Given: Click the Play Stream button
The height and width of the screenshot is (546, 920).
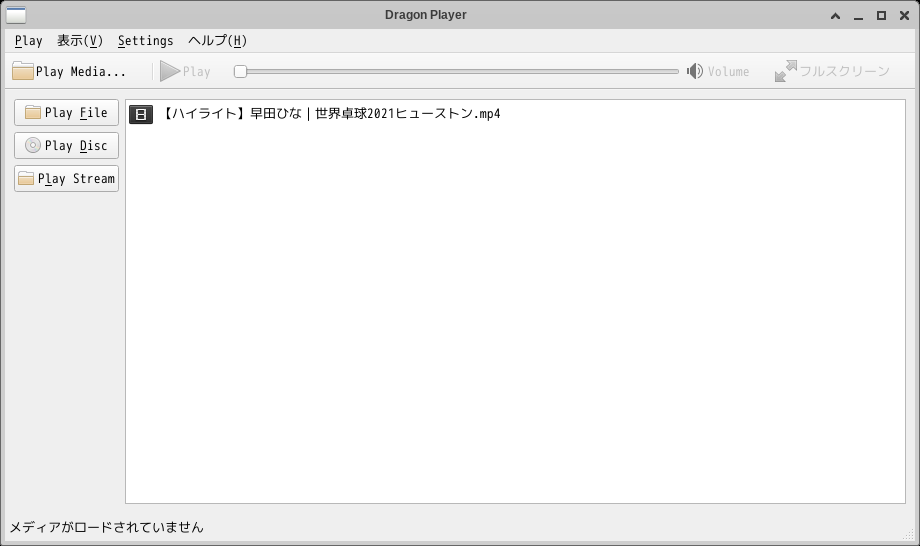Looking at the screenshot, I should tap(66, 178).
